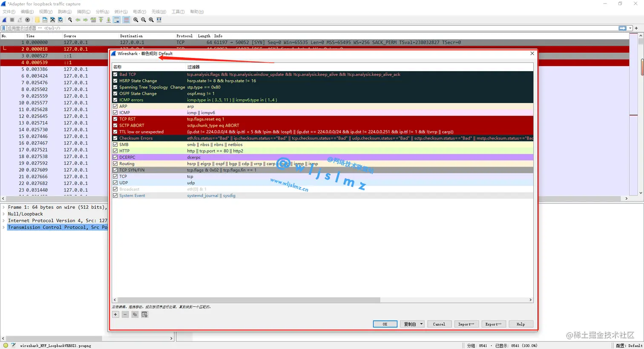Expand the Null/Loopback tree node

coord(4,214)
